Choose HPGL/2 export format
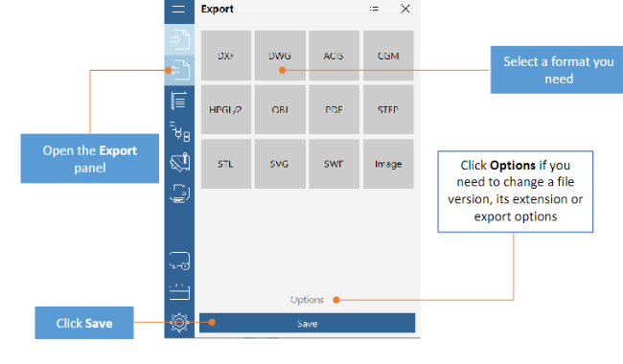Screen dimensions: 623x364 (226, 109)
